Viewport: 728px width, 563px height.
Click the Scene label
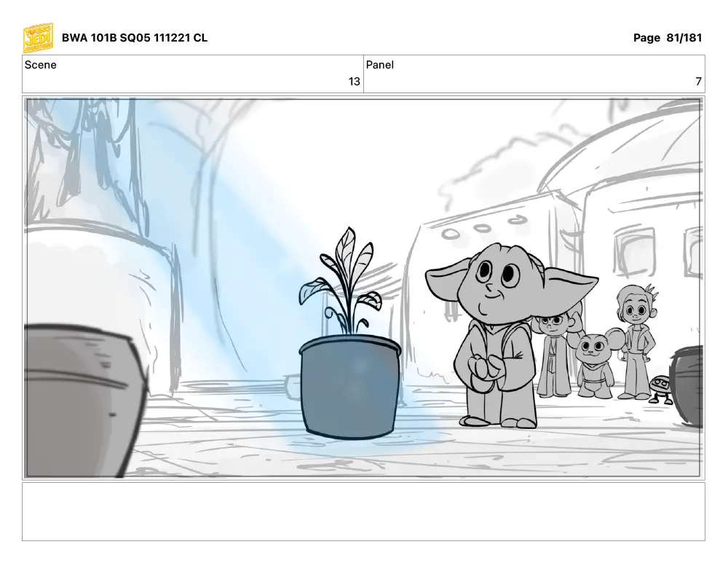(40, 65)
